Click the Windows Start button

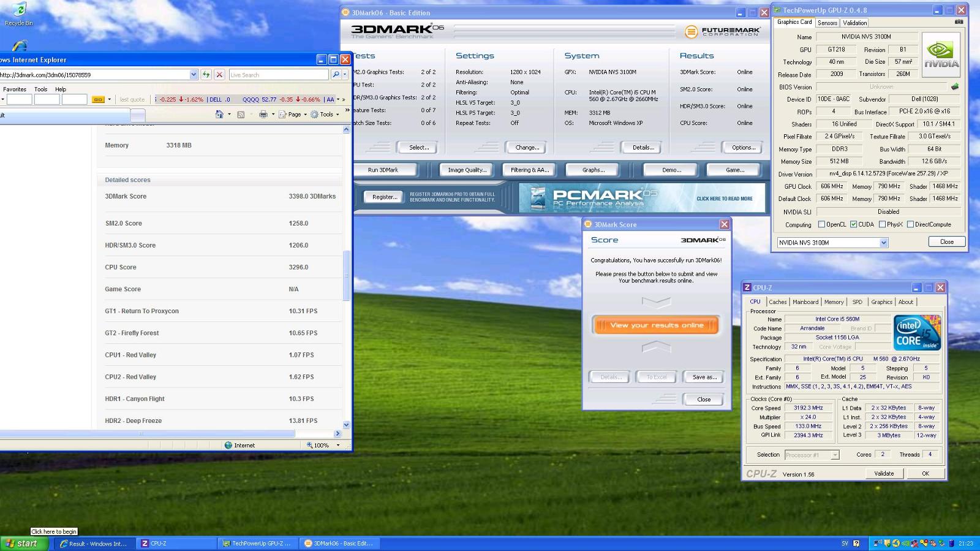point(24,543)
